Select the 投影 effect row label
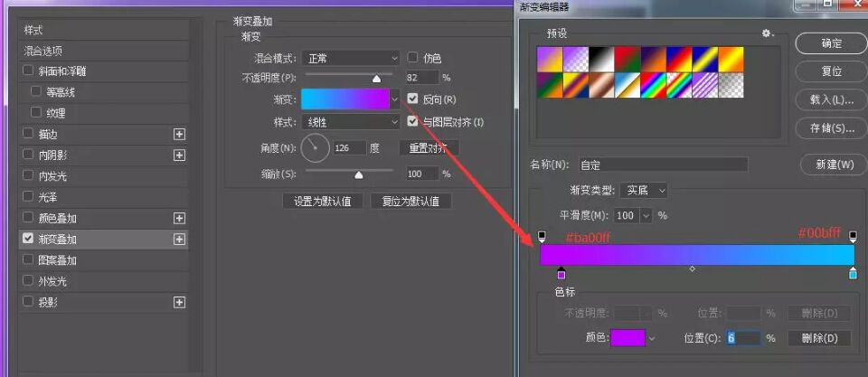This screenshot has height=377, width=868. pyautogui.click(x=48, y=302)
